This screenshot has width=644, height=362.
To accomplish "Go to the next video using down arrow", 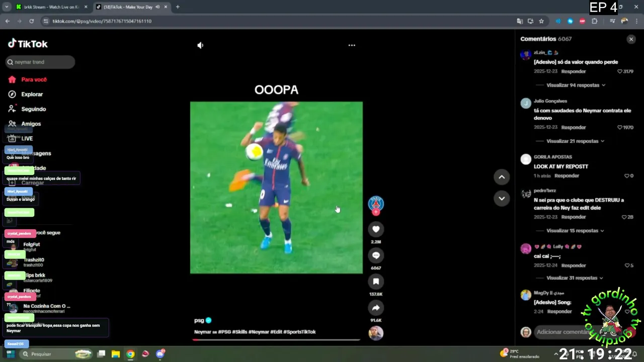I will [x=502, y=199].
